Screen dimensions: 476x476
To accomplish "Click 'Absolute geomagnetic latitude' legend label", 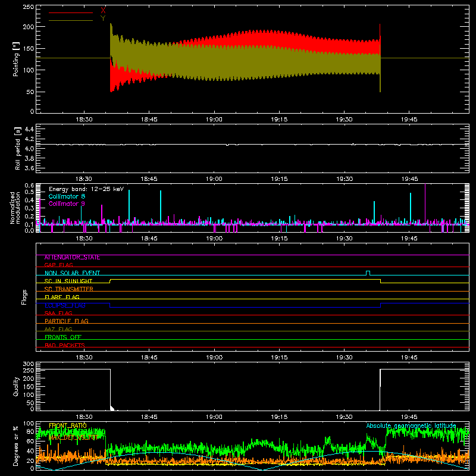I will pyautogui.click(x=411, y=425).
